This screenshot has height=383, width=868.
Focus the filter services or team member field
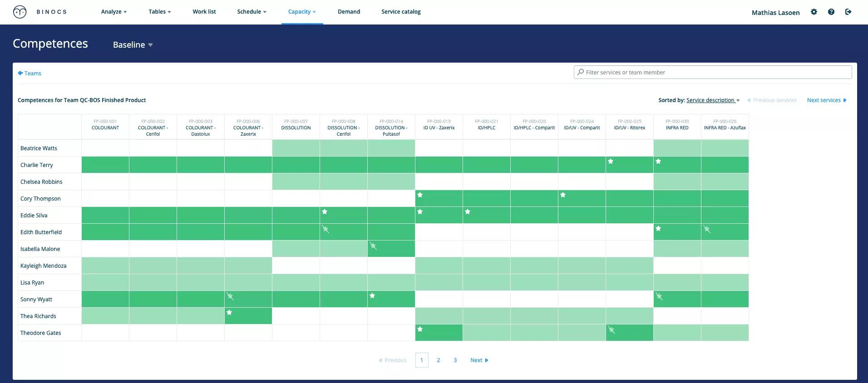[x=713, y=72]
